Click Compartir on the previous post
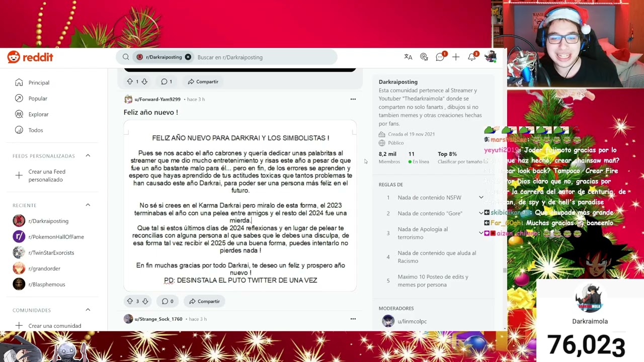 click(x=203, y=81)
